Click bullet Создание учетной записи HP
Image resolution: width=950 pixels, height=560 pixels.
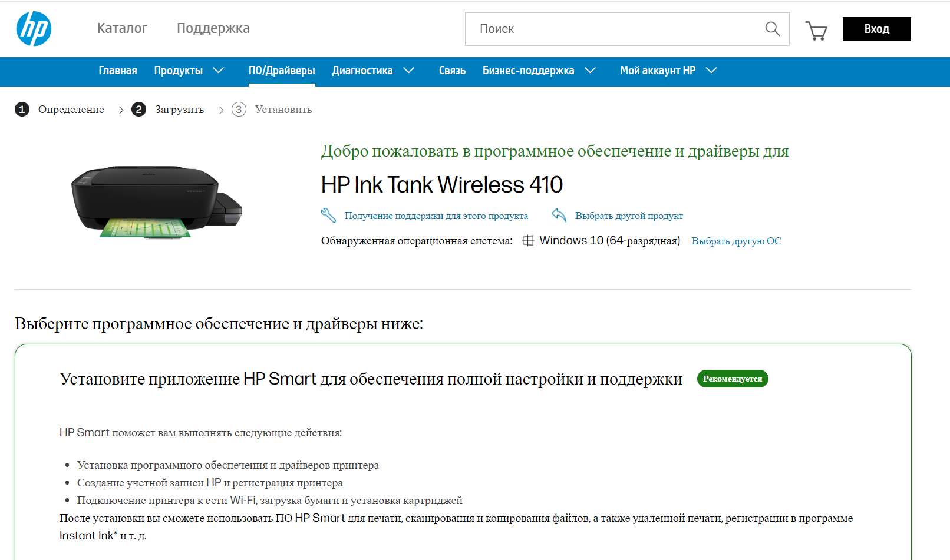(x=210, y=483)
